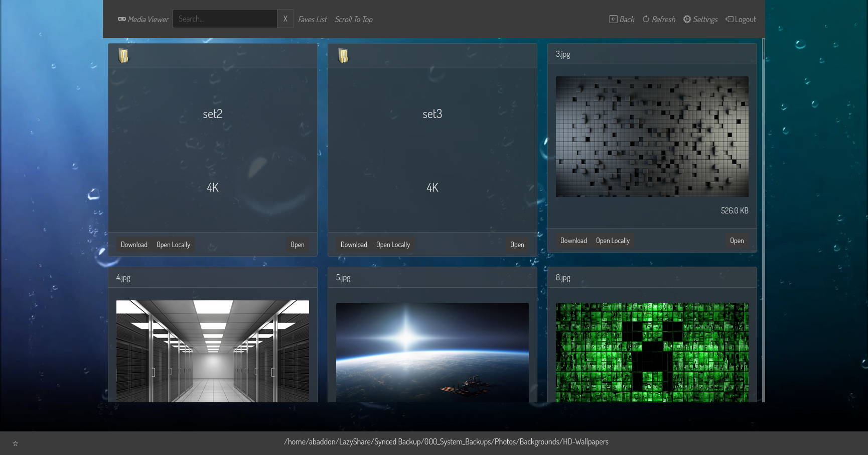Download the set3 folder
The width and height of the screenshot is (868, 455).
coord(354,245)
